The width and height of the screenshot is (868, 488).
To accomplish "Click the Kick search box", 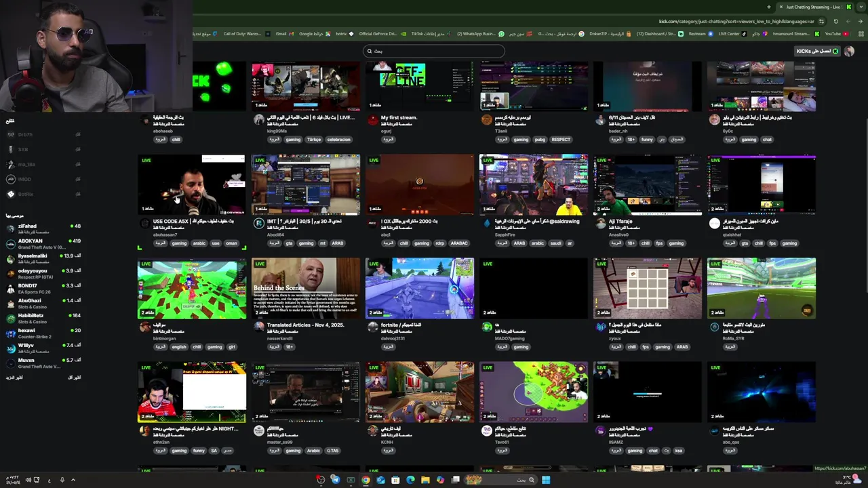I will 434,51.
